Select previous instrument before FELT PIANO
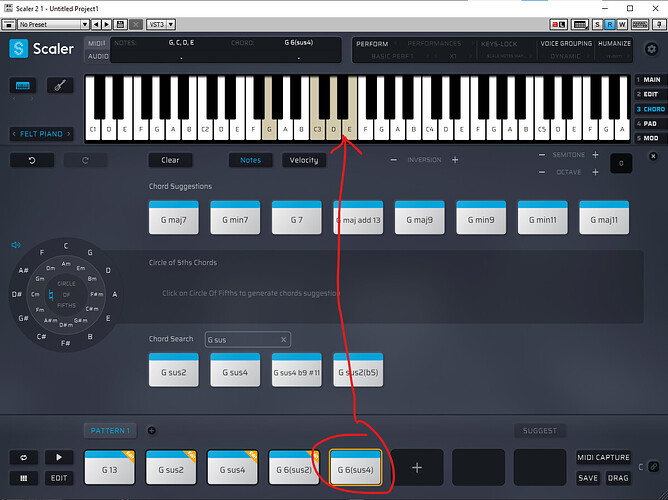 (14, 134)
